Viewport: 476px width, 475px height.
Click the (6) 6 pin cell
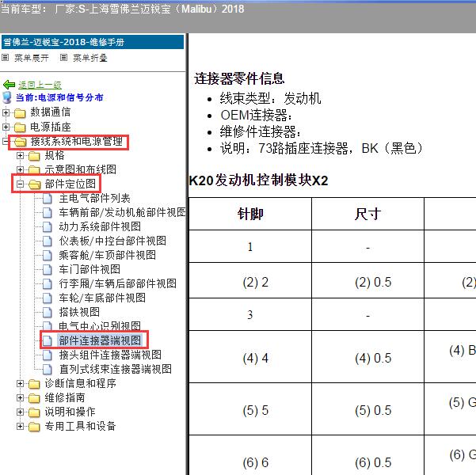click(250, 455)
